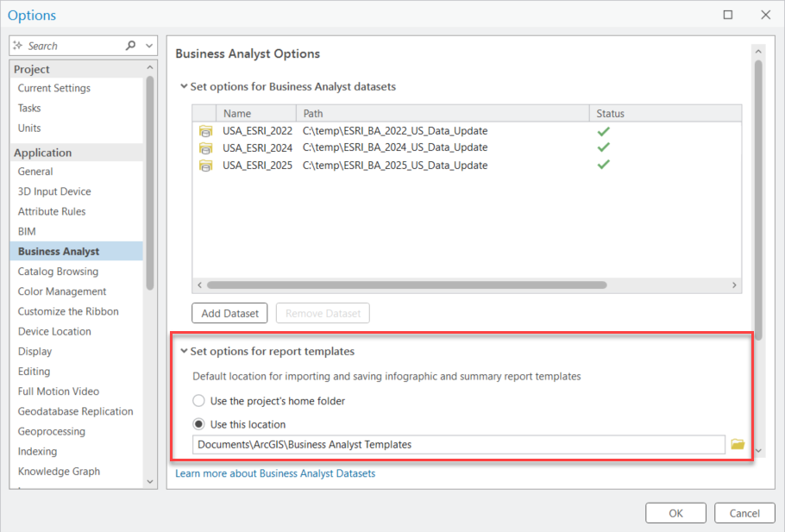
Task: Click the browse folder icon for templates location
Action: [738, 444]
